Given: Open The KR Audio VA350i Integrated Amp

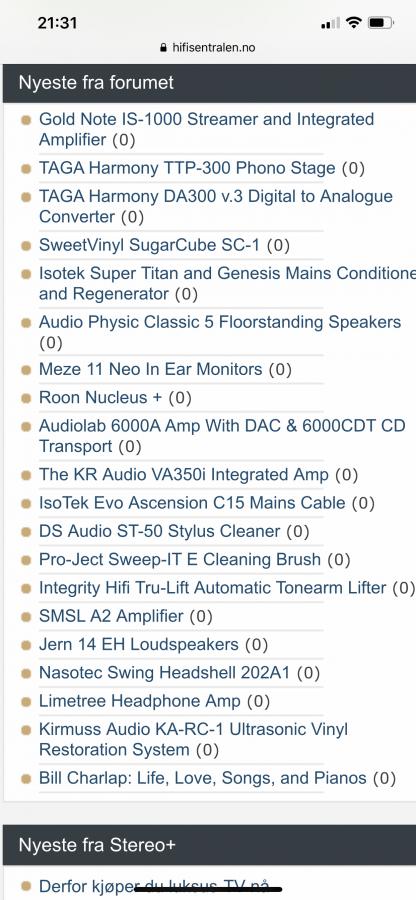Looking at the screenshot, I should click(x=184, y=475).
